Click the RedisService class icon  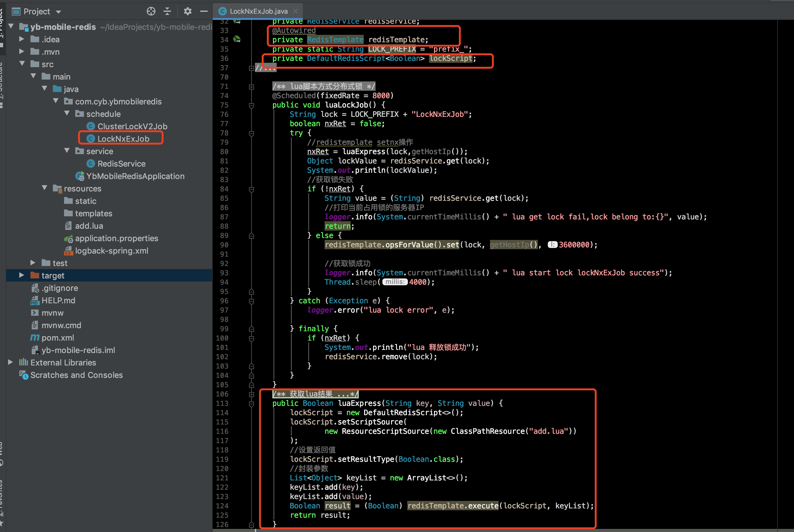pos(90,163)
